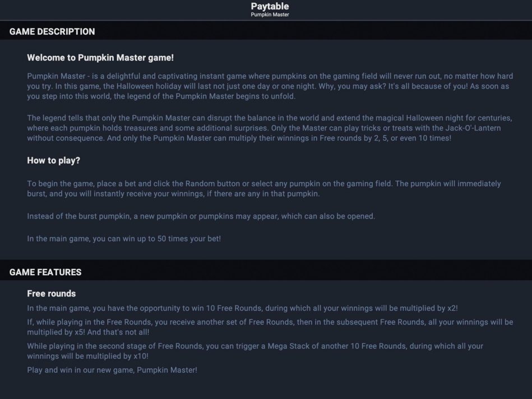Viewport: 532px width, 399px height.
Task: Click the Welcome to Pumpkin Master game heading
Action: (x=100, y=58)
